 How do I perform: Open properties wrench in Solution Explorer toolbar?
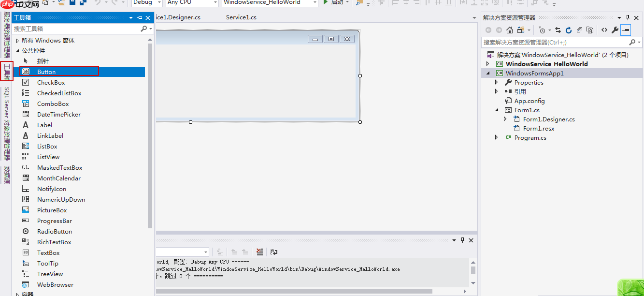click(x=615, y=30)
